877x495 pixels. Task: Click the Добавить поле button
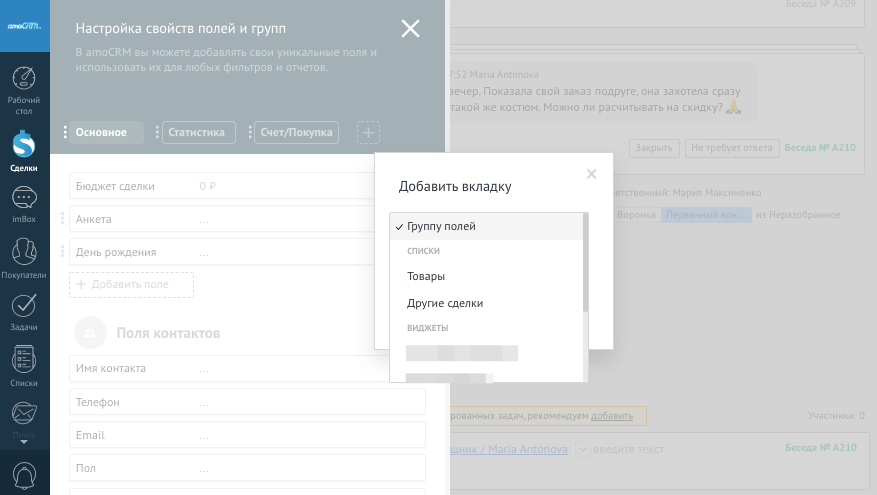131,285
